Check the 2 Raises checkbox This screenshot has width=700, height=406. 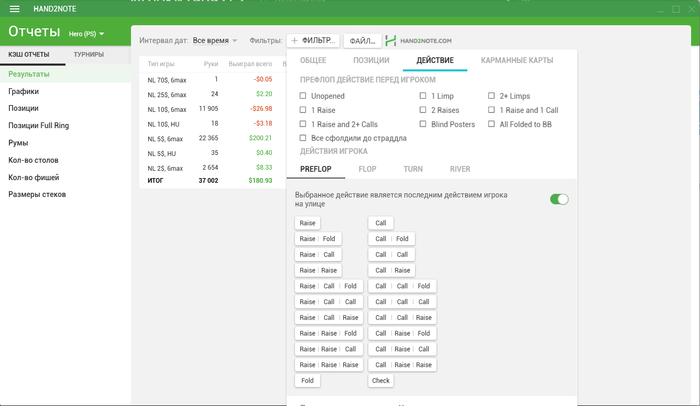(423, 110)
